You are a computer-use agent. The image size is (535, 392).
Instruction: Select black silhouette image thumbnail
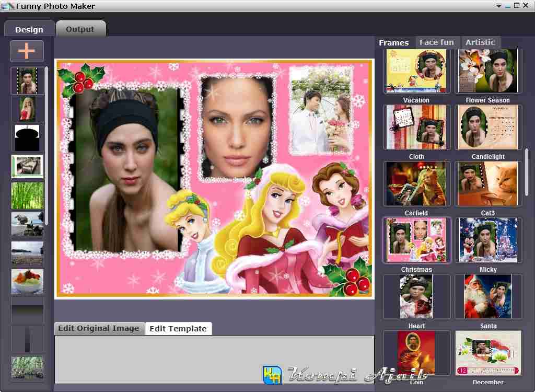point(27,138)
